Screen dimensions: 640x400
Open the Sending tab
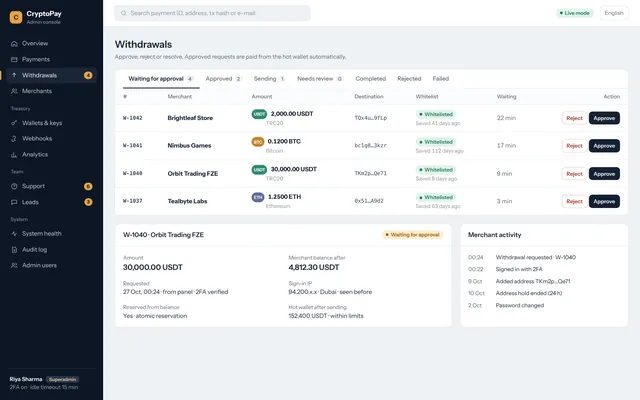269,79
